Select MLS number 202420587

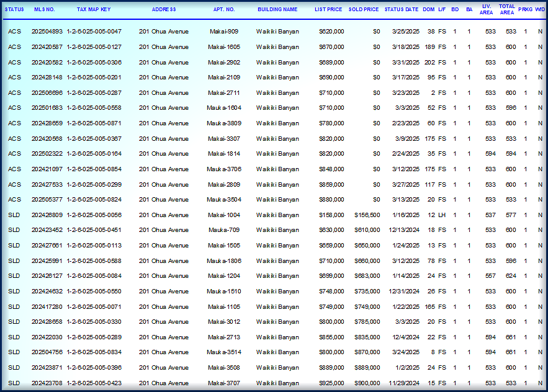point(47,47)
